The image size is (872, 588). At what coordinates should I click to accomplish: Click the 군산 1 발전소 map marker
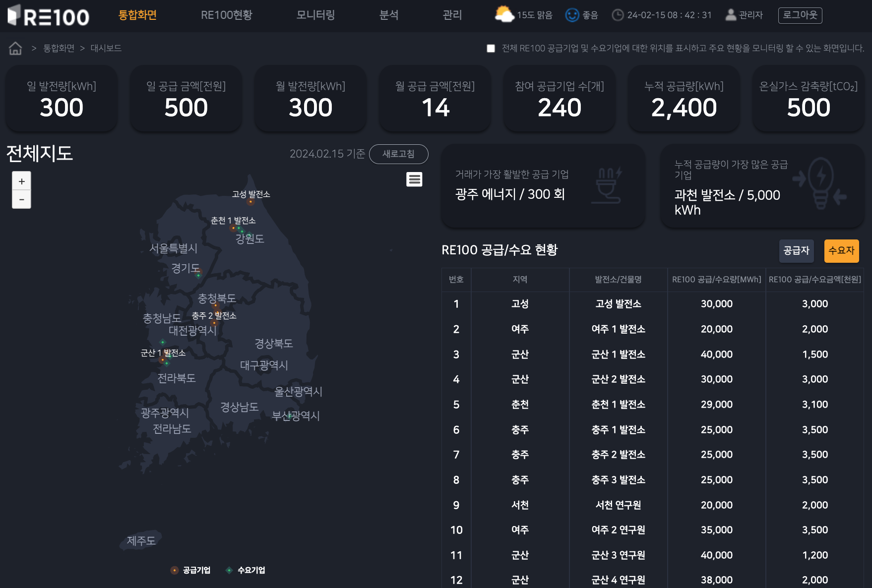point(162,359)
